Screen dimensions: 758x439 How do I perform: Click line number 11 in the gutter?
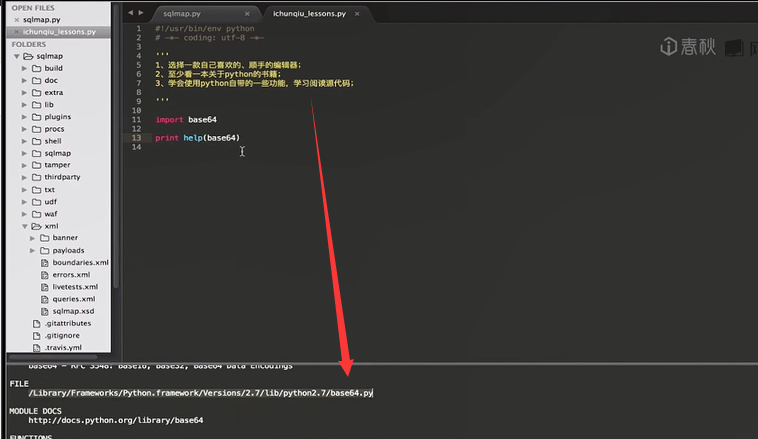(x=136, y=119)
